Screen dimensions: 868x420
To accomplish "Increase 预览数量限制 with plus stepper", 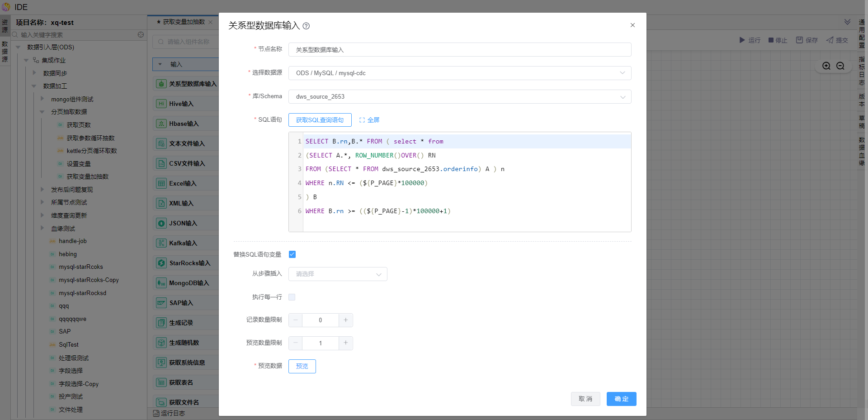I will point(345,343).
